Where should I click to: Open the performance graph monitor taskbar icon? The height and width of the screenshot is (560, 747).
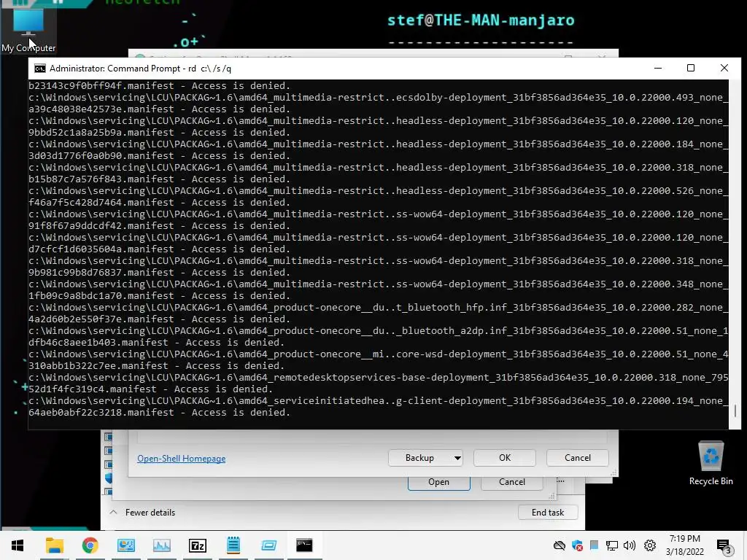tap(161, 545)
